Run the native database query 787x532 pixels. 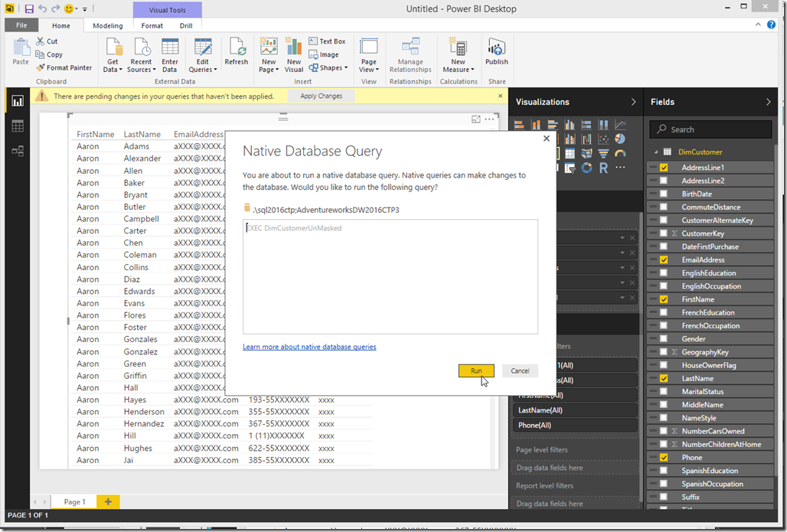[476, 371]
